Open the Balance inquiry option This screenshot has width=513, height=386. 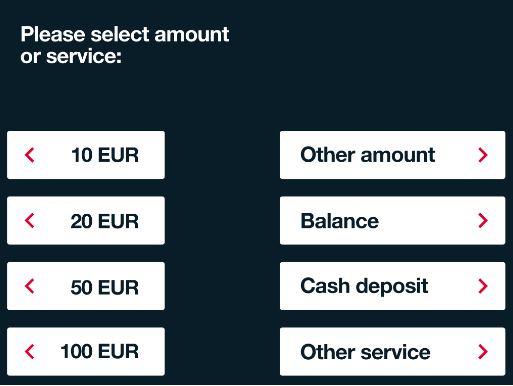(392, 221)
